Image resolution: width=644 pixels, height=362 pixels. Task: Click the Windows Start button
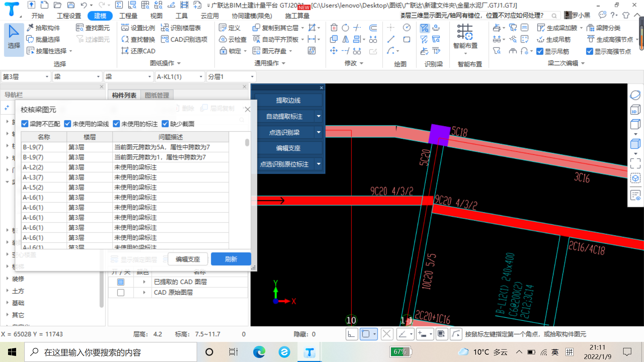[12, 352]
